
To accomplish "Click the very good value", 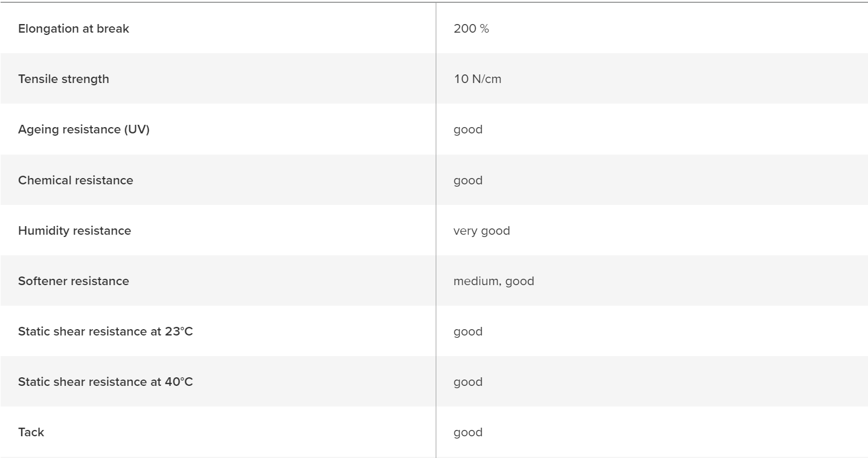I will coord(482,231).
